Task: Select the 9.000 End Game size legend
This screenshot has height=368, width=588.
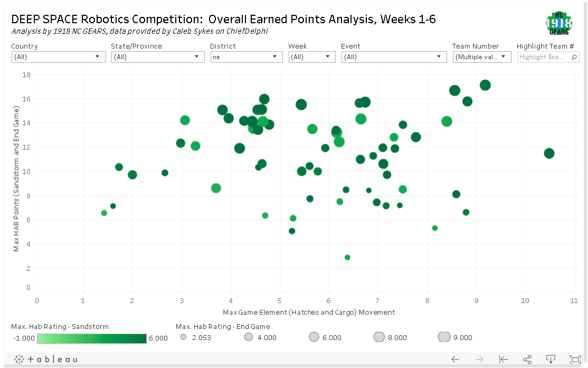Action: (455, 337)
